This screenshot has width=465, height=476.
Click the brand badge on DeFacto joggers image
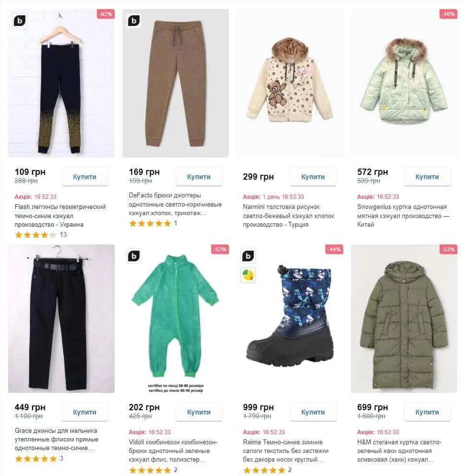pos(134,21)
